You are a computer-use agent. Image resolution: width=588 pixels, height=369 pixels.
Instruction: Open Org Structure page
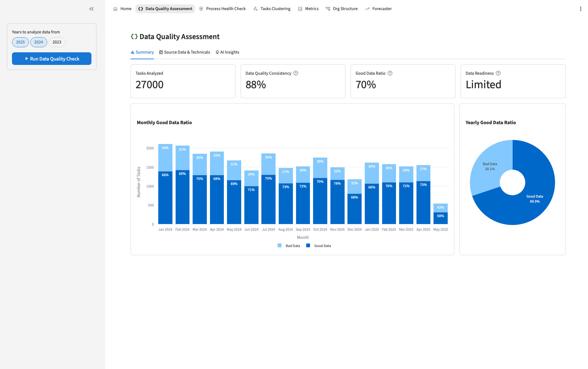point(341,9)
